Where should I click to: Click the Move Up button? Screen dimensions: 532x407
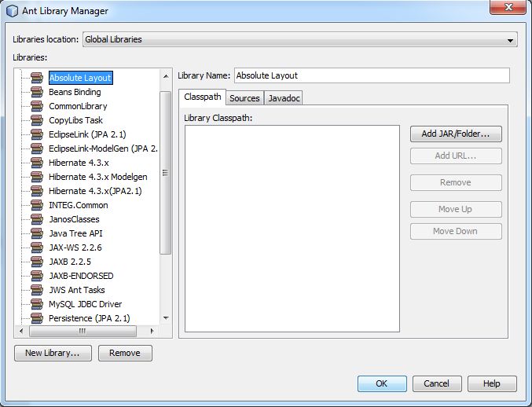point(456,209)
